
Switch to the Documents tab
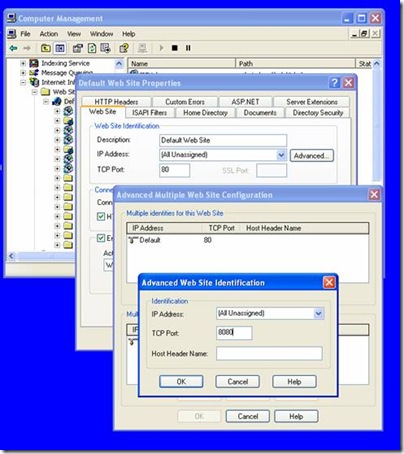click(x=260, y=113)
